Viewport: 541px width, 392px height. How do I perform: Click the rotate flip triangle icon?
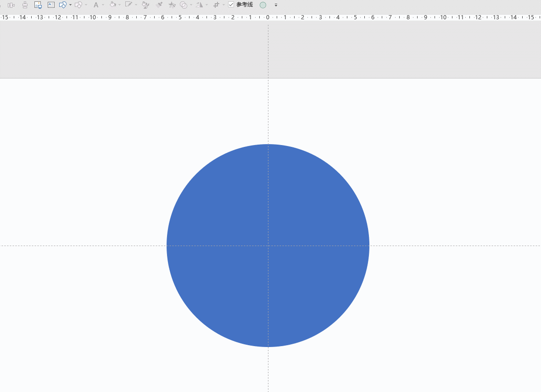(200, 5)
